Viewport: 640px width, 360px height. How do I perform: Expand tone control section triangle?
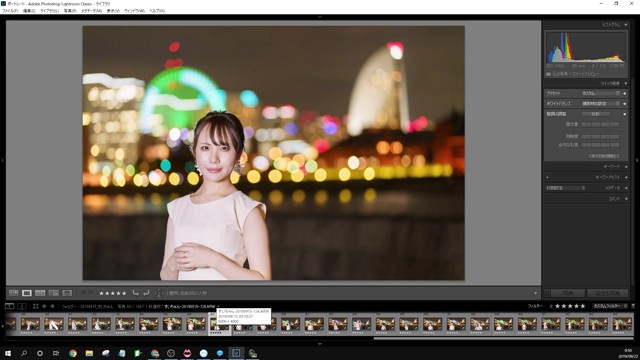(x=624, y=114)
